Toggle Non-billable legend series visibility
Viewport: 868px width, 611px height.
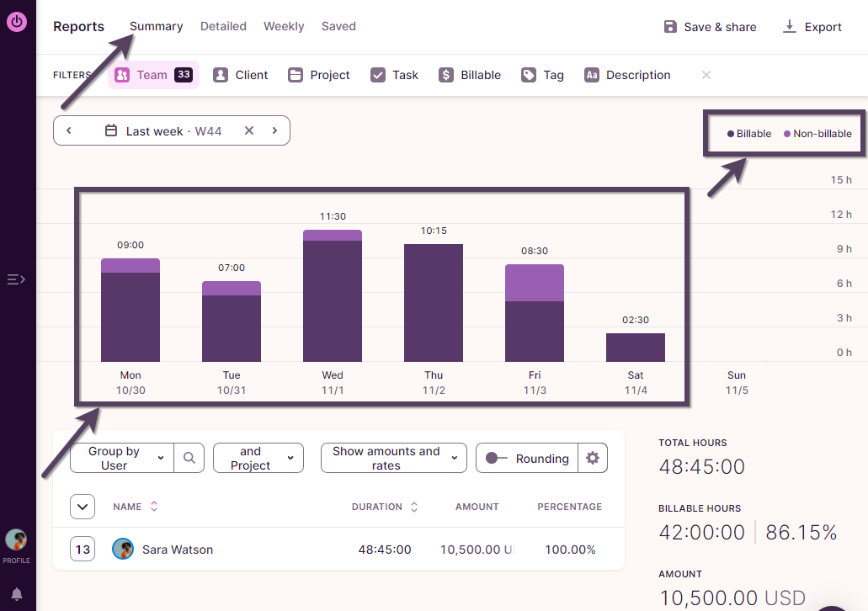pos(817,134)
